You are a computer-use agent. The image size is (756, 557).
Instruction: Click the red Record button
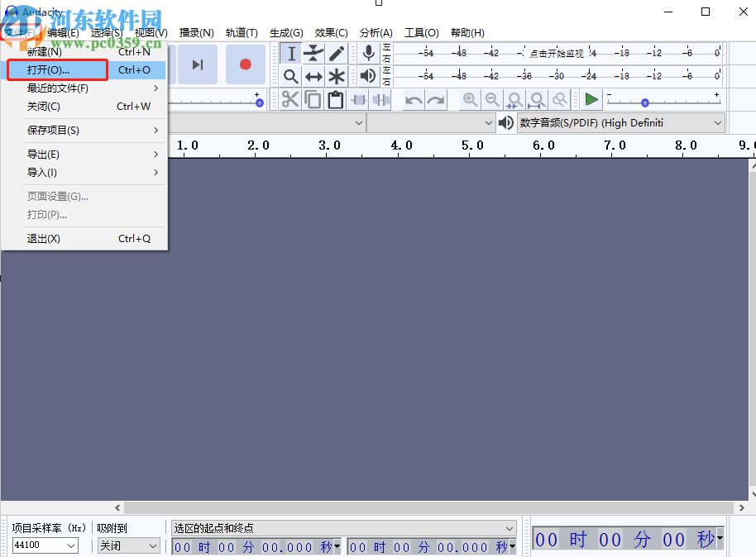[246, 64]
